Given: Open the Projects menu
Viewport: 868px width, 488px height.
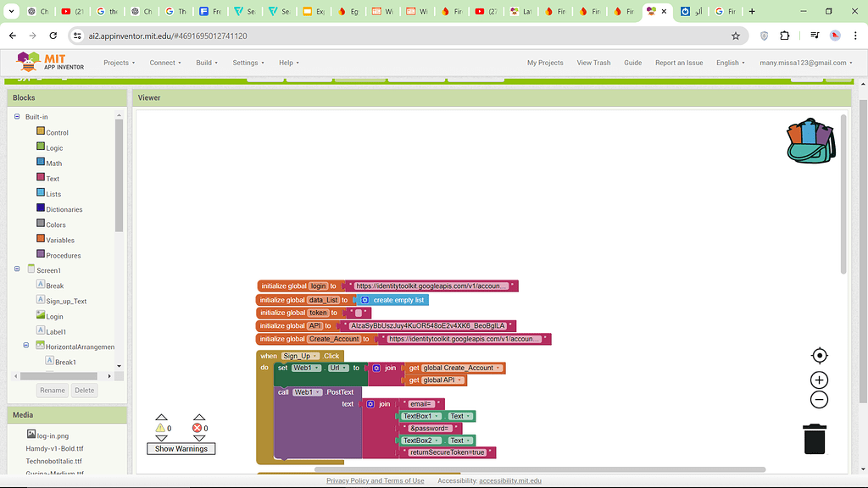Looking at the screenshot, I should pos(118,62).
